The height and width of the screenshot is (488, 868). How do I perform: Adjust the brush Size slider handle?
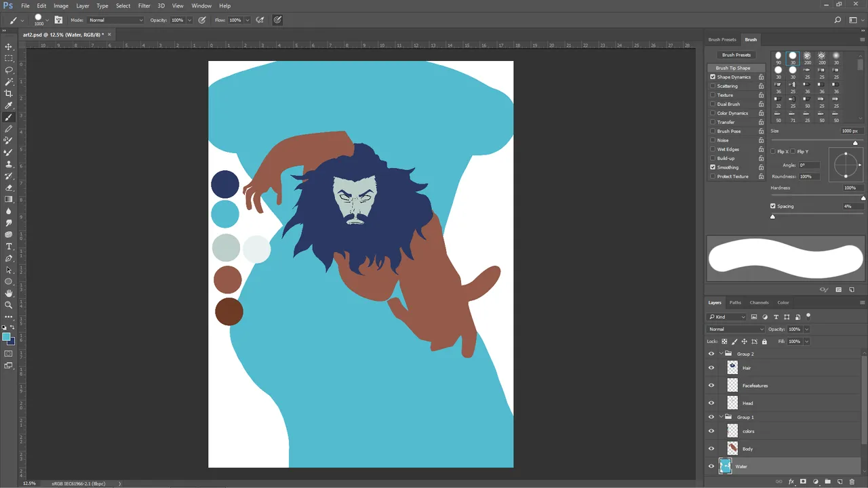(x=855, y=142)
